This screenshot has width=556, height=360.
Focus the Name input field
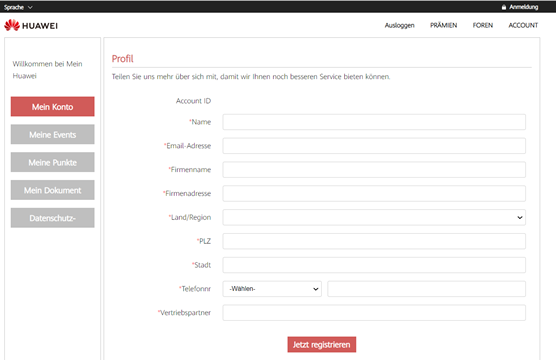(x=374, y=122)
